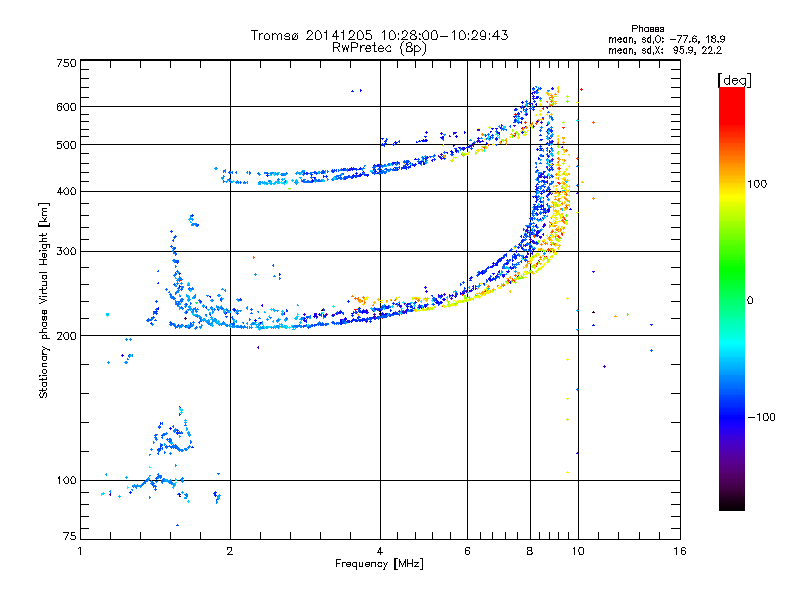Click the y-axis '400' tick label

pos(66,191)
